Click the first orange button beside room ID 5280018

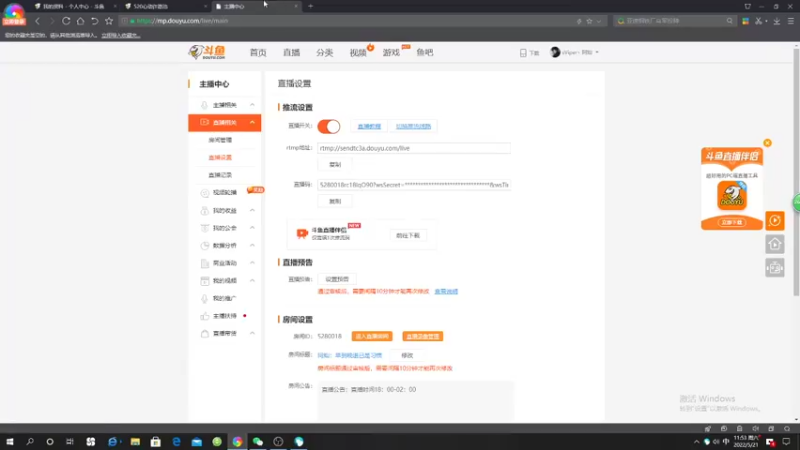pyautogui.click(x=372, y=336)
